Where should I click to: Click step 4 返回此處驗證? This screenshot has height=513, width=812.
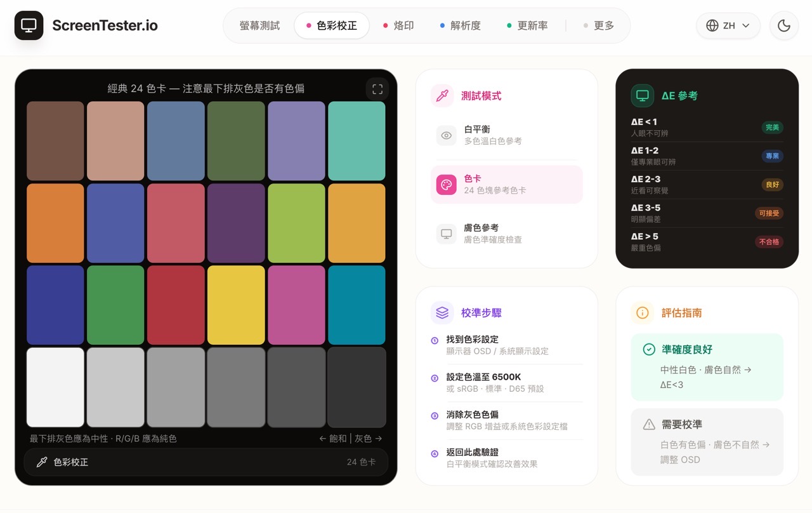[507, 457]
